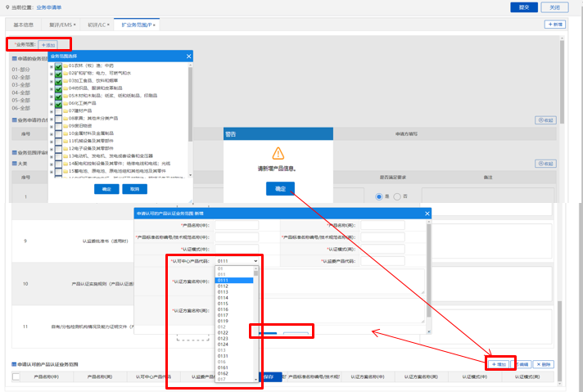This screenshot has width=583, height=392.
Task: Close the 申请认可的产品认证业务范围 新增 dialog
Action: pos(427,214)
